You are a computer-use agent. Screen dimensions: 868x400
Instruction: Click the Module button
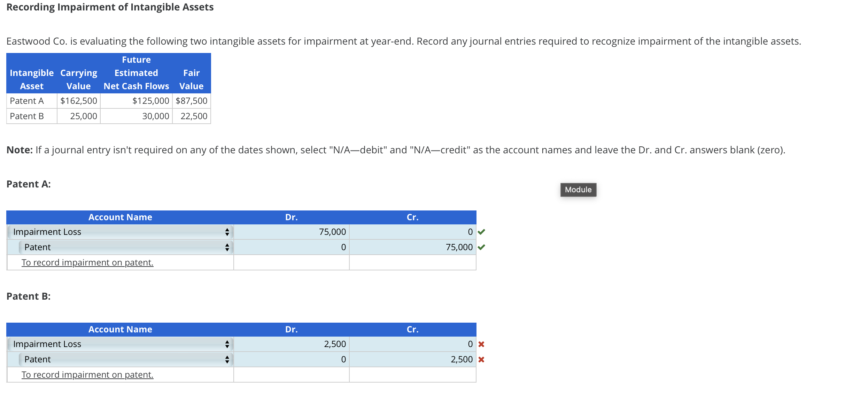[578, 190]
